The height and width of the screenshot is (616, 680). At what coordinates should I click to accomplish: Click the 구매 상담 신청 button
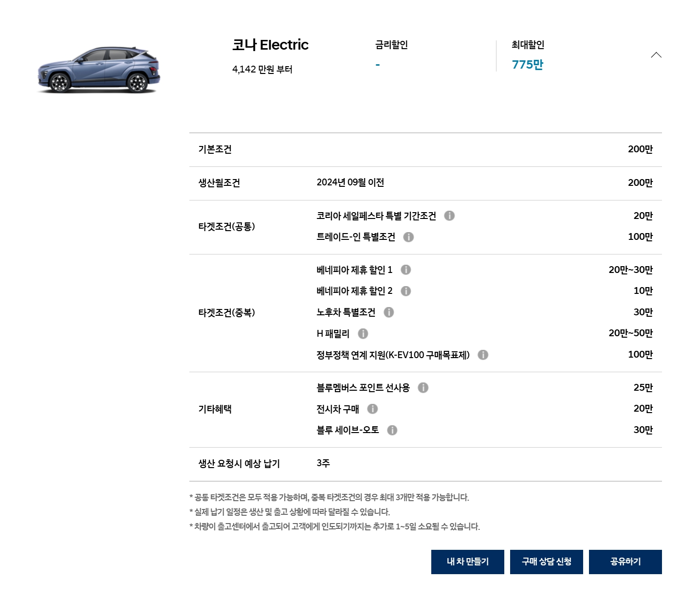coord(547,562)
